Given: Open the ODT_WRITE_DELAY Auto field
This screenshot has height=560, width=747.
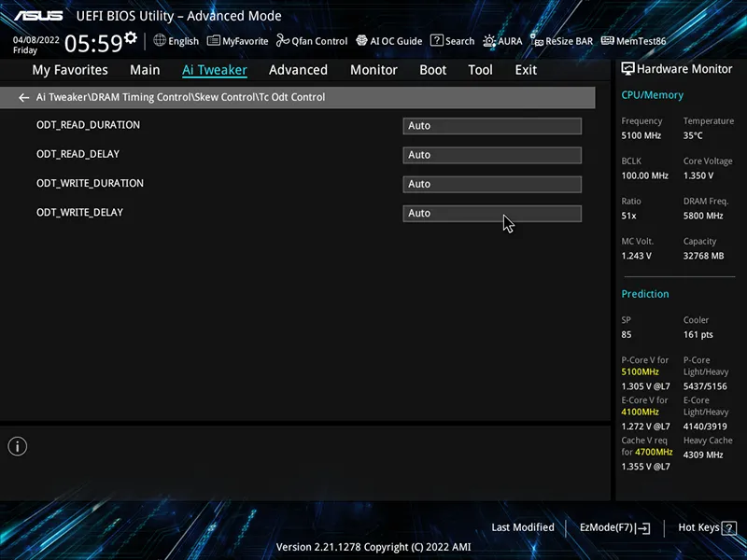Looking at the screenshot, I should coord(492,214).
